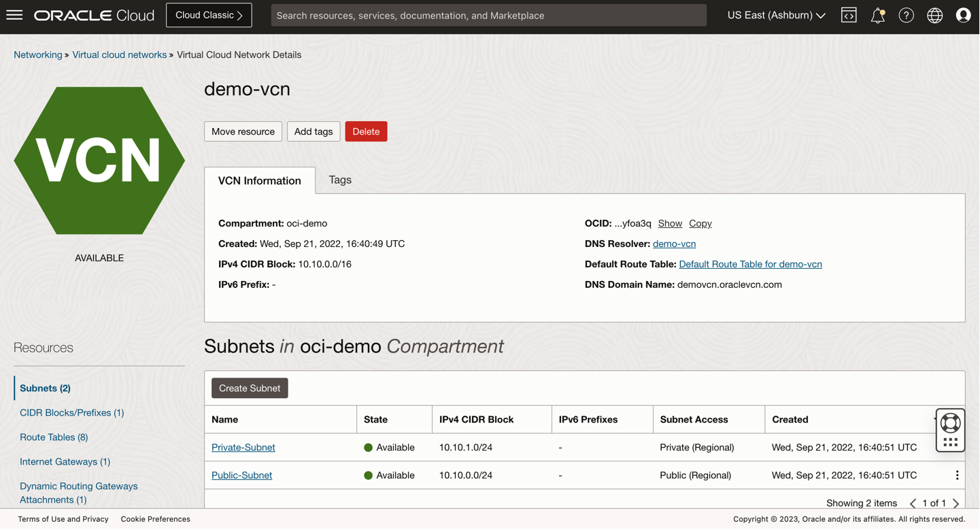This screenshot has width=980, height=530.
Task: Go to previous page of subnets
Action: (913, 503)
